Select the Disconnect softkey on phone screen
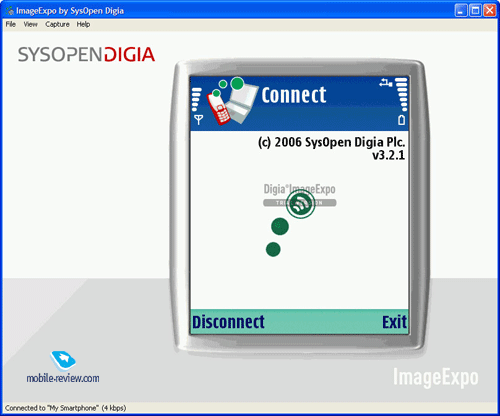Viewport: 500px width, 416px height. (228, 322)
